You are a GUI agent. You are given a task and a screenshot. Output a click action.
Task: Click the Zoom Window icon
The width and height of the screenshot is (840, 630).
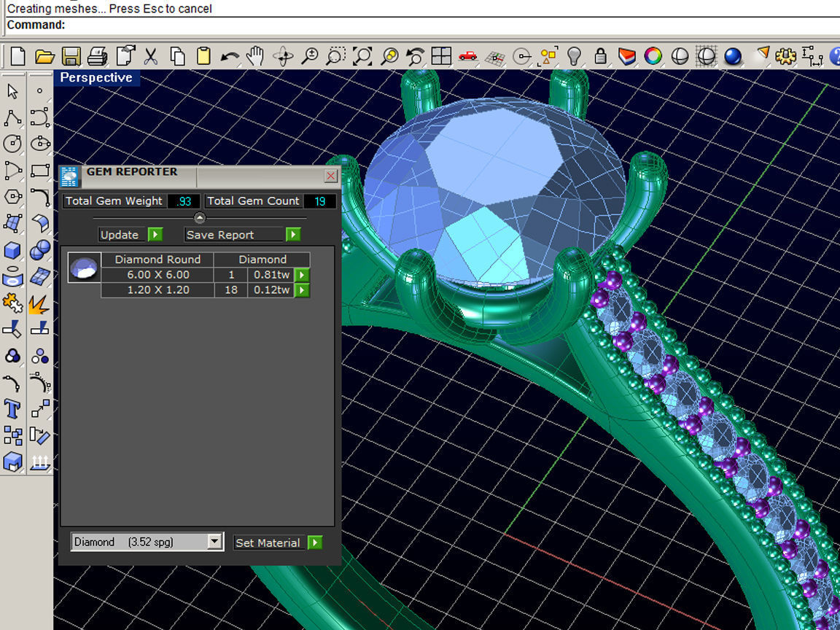(335, 55)
